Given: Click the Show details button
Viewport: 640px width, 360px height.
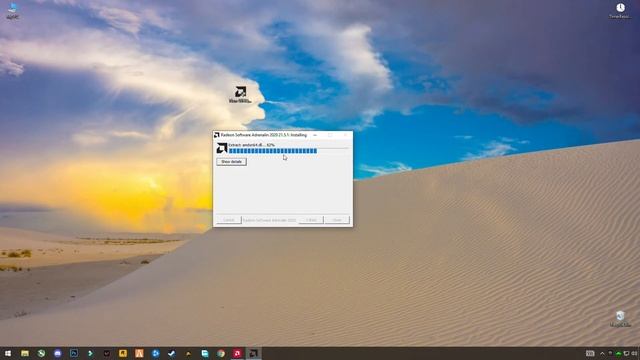Looking at the screenshot, I should (231, 162).
